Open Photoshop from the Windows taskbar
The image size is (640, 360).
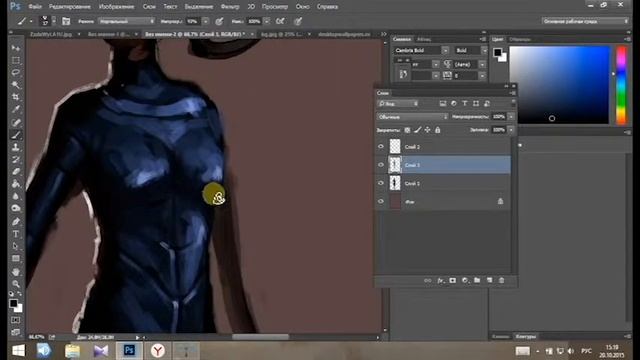129,350
